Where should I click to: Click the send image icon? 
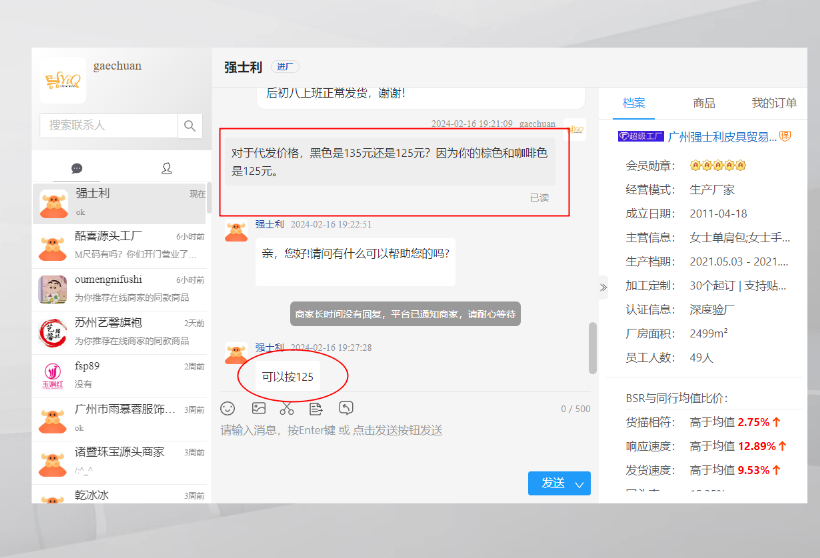(x=258, y=408)
